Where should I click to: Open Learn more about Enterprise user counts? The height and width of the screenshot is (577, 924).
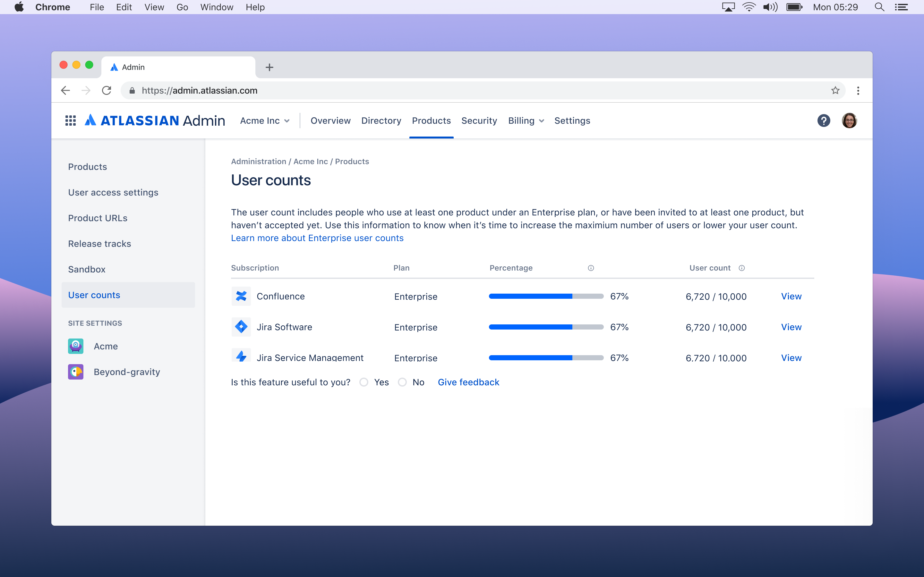317,238
